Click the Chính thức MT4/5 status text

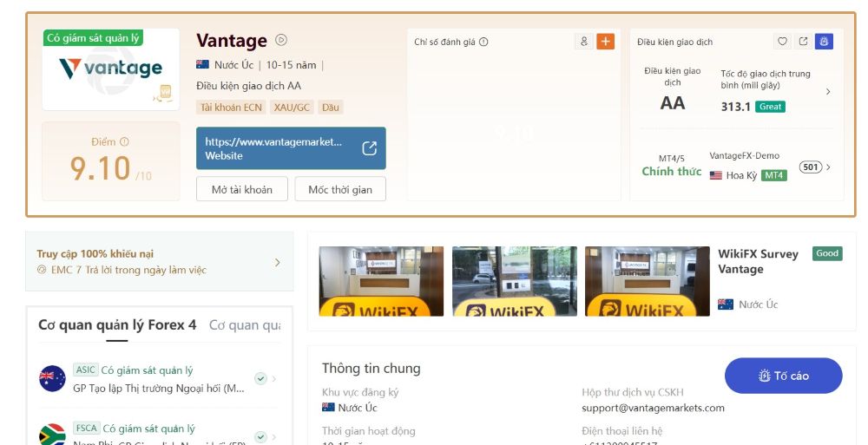[x=672, y=172]
